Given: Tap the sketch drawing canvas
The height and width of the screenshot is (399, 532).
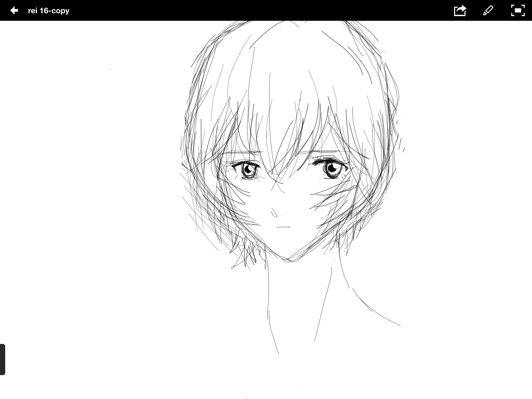Looking at the screenshot, I should [266, 210].
